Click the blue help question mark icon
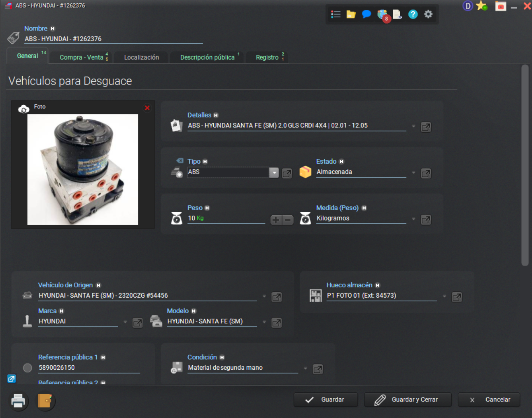 (413, 14)
